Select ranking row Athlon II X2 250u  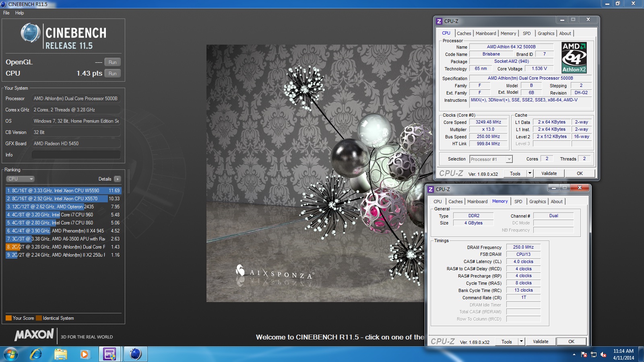coord(64,255)
